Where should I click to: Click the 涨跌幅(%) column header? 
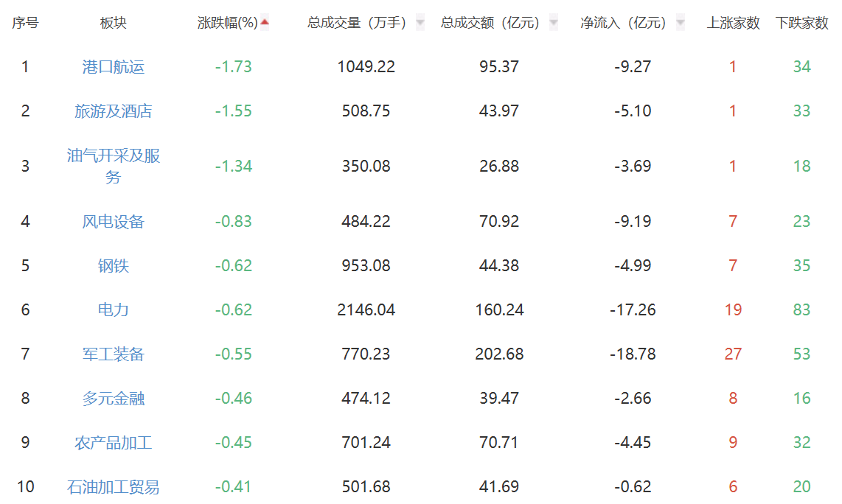[228, 23]
